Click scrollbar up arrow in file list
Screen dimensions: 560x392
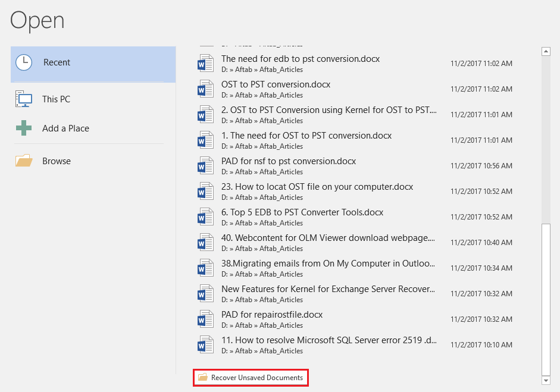(x=546, y=51)
